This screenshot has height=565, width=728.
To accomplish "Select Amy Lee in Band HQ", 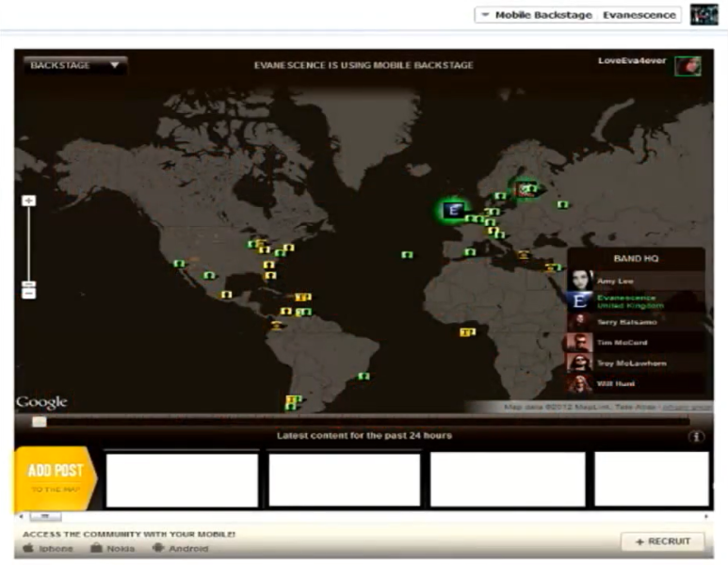I will click(635, 281).
